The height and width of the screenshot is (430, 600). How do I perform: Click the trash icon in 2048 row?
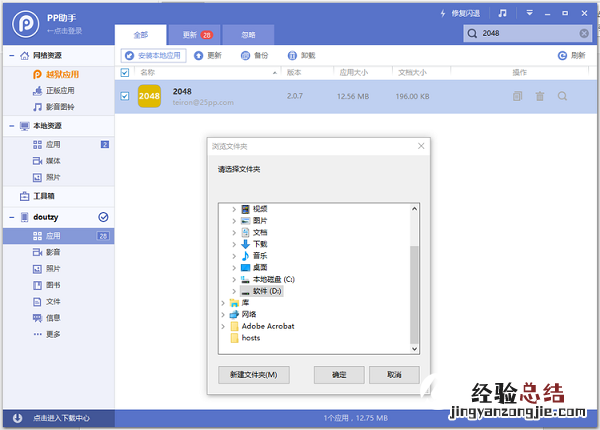point(540,96)
